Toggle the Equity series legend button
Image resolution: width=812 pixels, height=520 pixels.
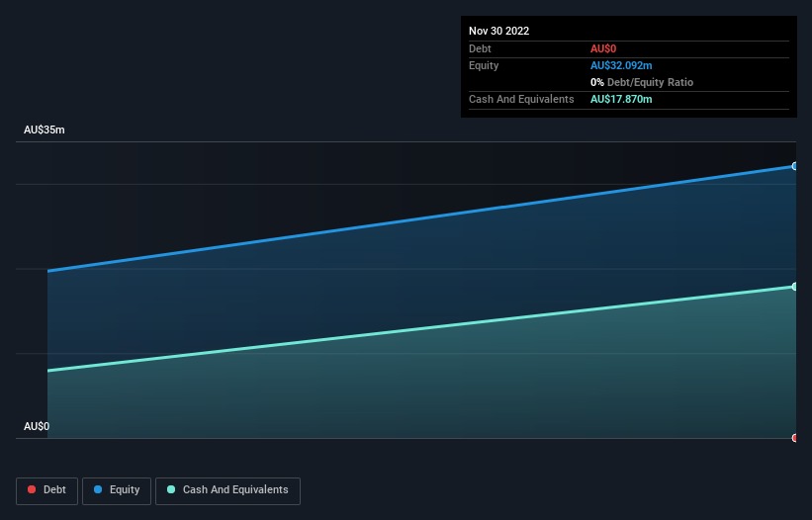(x=117, y=490)
